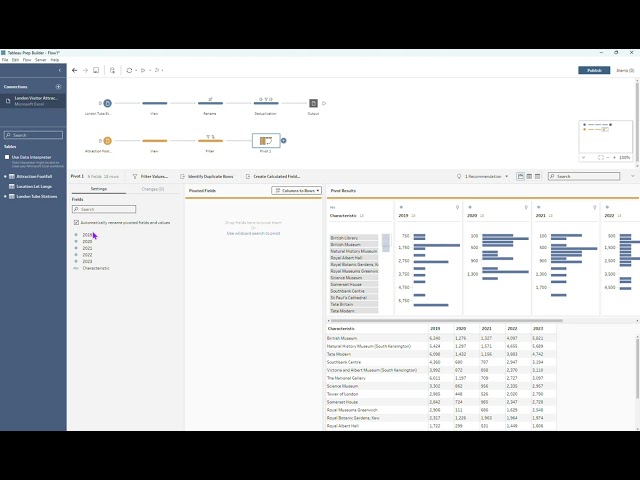Click the 2019 column recommendation bulb
The image size is (640, 480).
click(457, 207)
